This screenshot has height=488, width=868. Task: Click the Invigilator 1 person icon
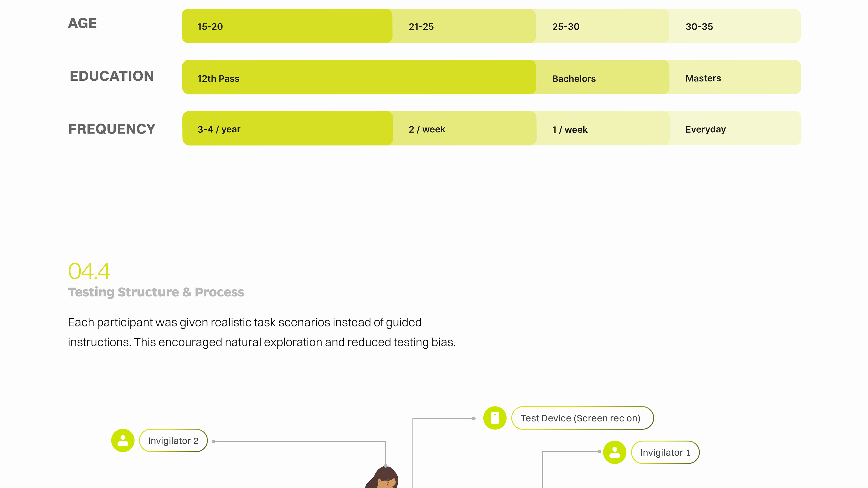click(x=615, y=452)
